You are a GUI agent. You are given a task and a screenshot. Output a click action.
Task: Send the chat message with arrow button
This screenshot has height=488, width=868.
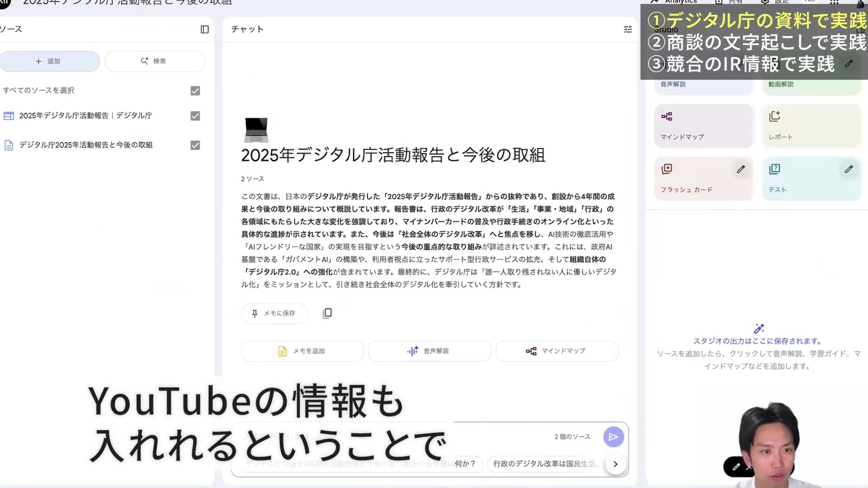[x=613, y=437]
